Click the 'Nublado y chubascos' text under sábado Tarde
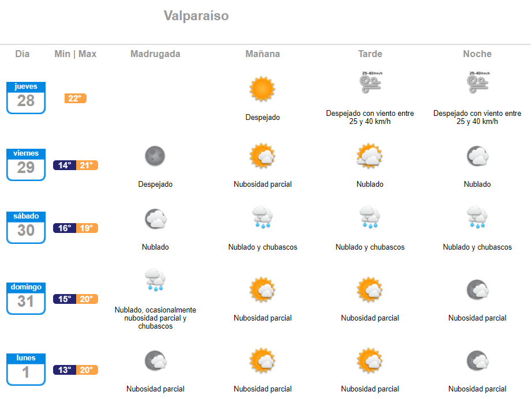 click(370, 247)
